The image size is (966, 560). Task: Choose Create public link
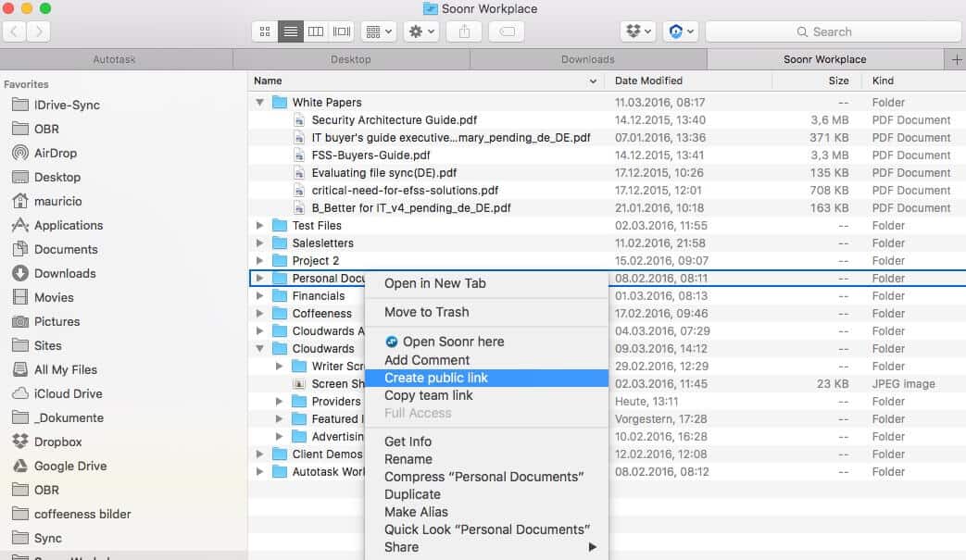[x=486, y=378]
